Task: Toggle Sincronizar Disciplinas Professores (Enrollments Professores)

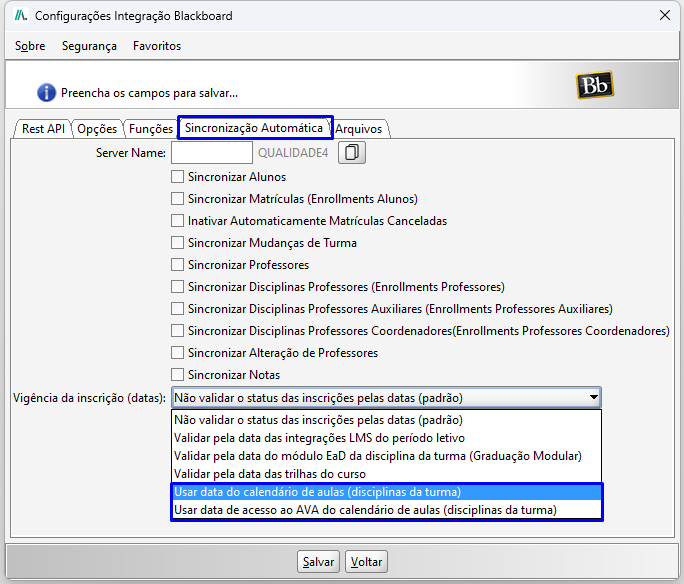Action: 177,287
